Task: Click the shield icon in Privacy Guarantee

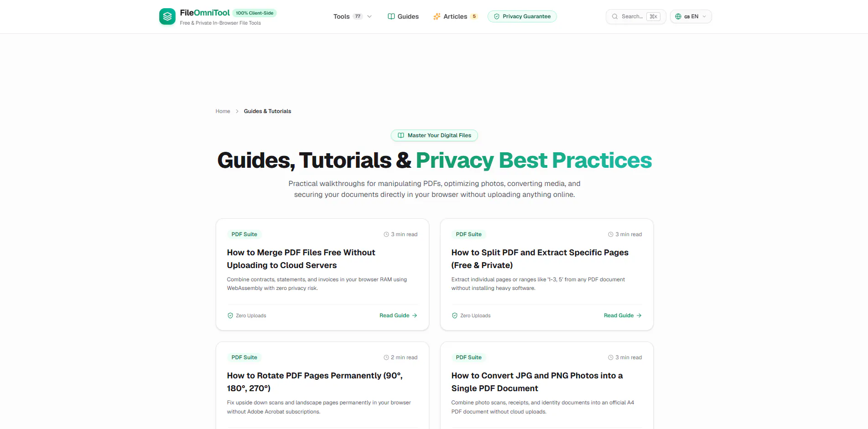Action: [497, 16]
